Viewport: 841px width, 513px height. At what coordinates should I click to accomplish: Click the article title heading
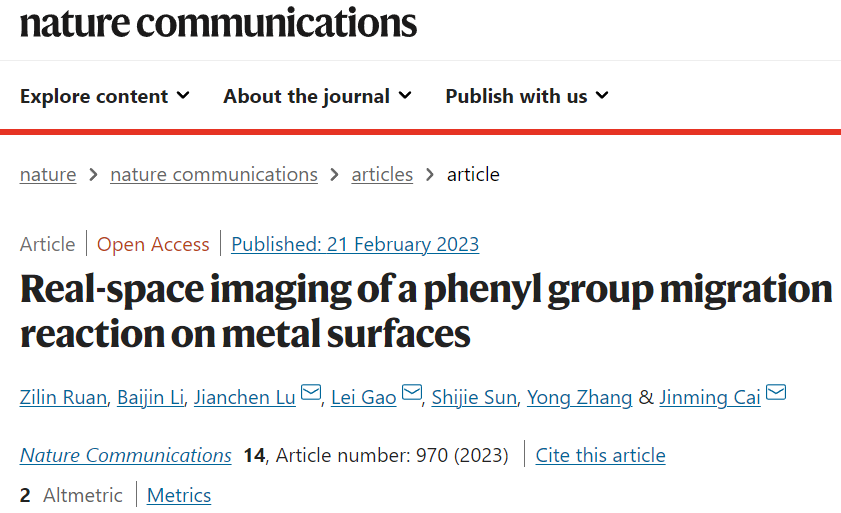click(425, 310)
